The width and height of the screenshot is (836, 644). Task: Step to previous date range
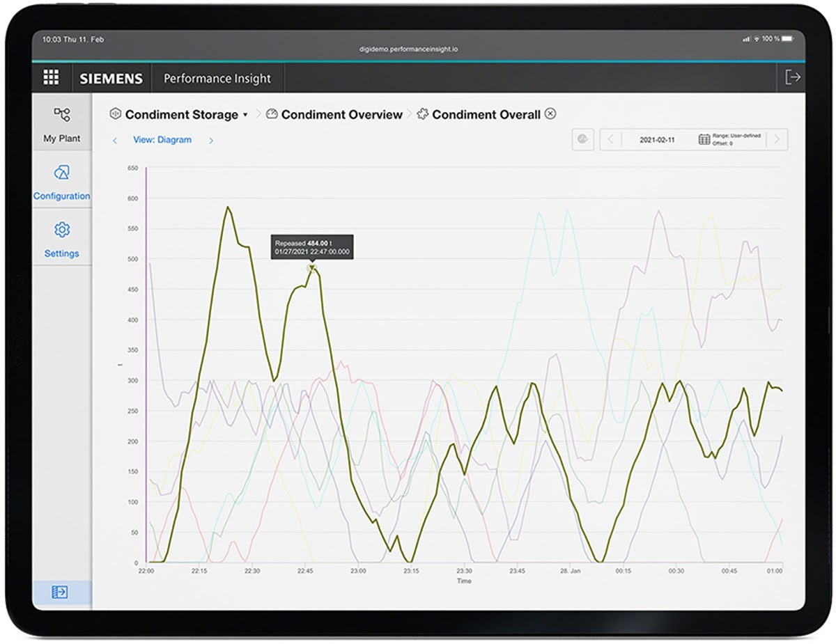click(611, 139)
